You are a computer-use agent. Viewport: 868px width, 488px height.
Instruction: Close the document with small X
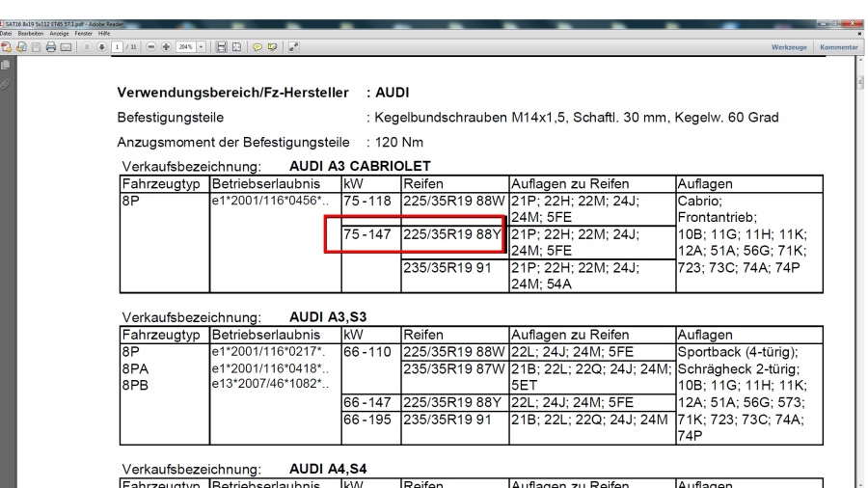point(859,34)
